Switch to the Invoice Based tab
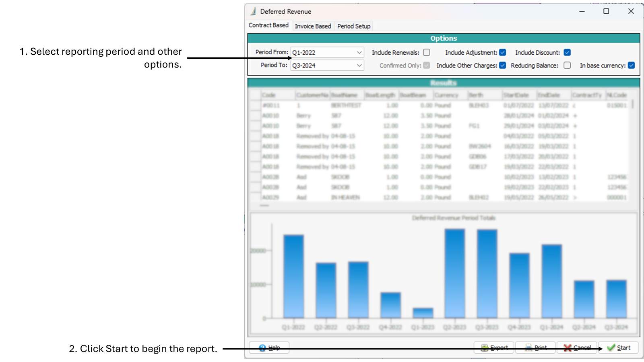The height and width of the screenshot is (362, 644). tap(313, 26)
